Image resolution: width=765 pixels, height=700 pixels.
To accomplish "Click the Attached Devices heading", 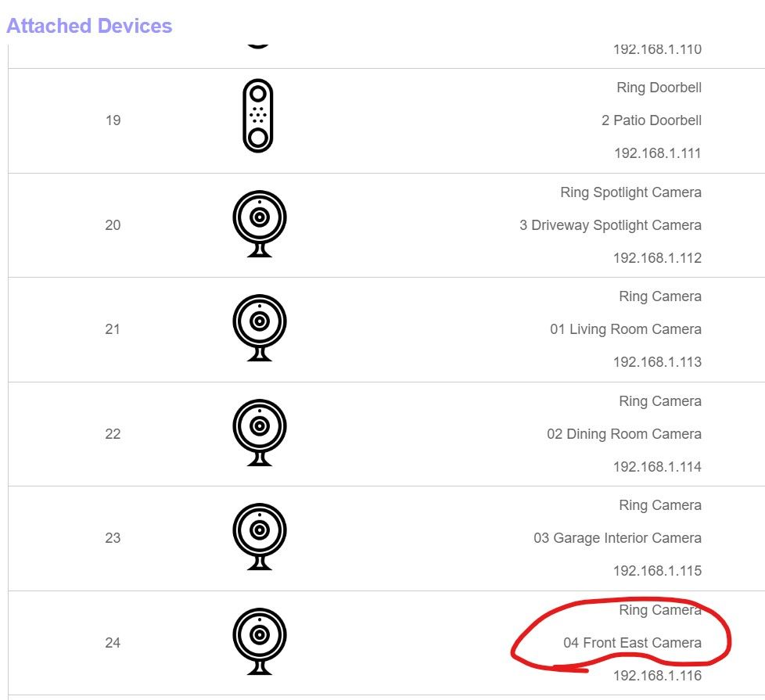I will (89, 26).
